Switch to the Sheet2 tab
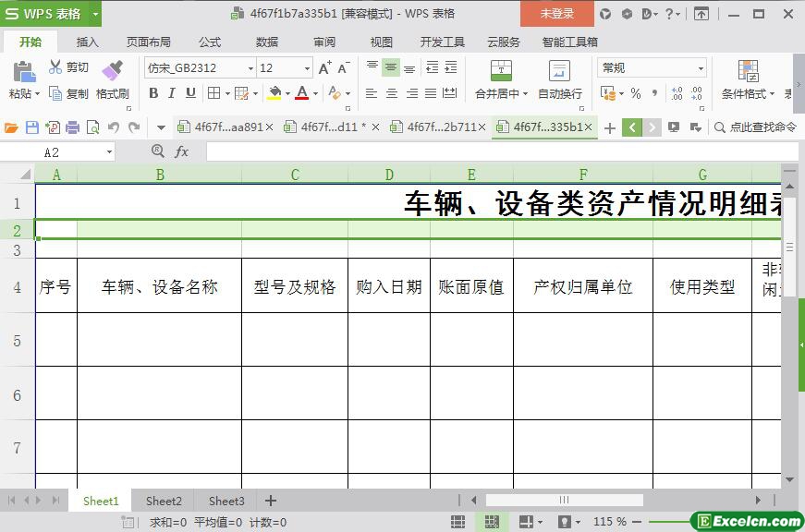Image resolution: width=805 pixels, height=532 pixels. tap(164, 501)
